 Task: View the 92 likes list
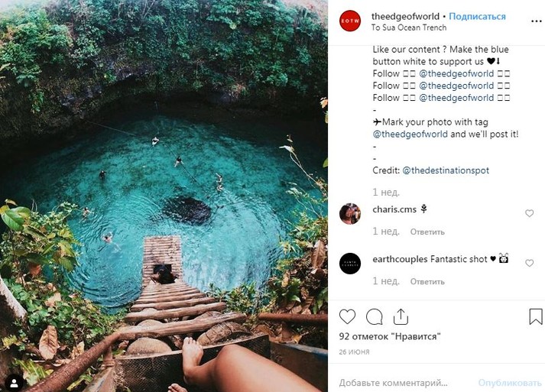(390, 336)
